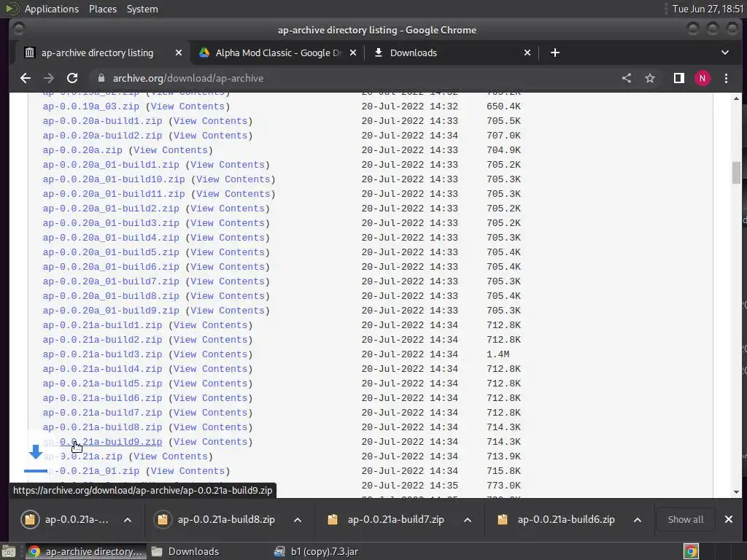Open the Applications menu
The height and width of the screenshot is (560, 747).
tap(52, 9)
